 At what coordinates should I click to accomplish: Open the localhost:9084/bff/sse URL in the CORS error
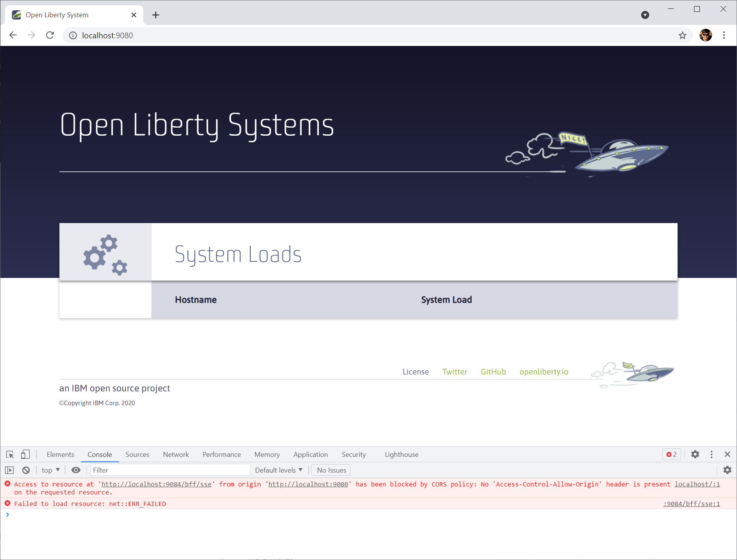(x=156, y=484)
